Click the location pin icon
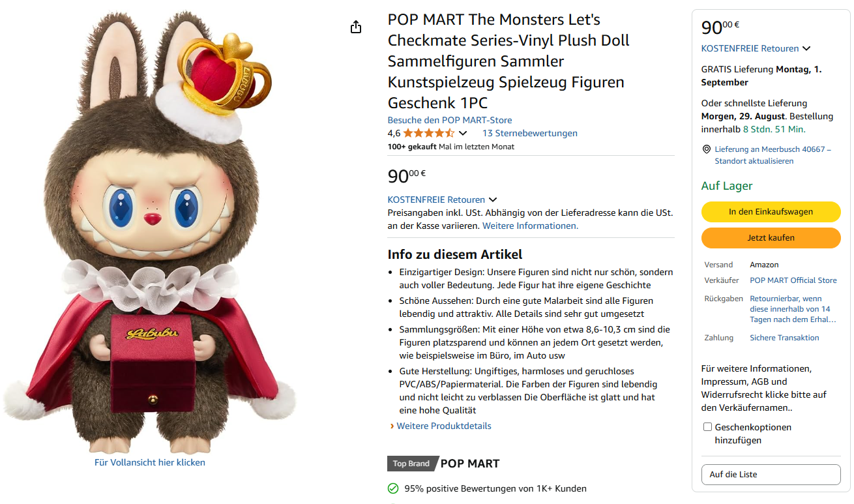854x504 pixels. (x=706, y=149)
